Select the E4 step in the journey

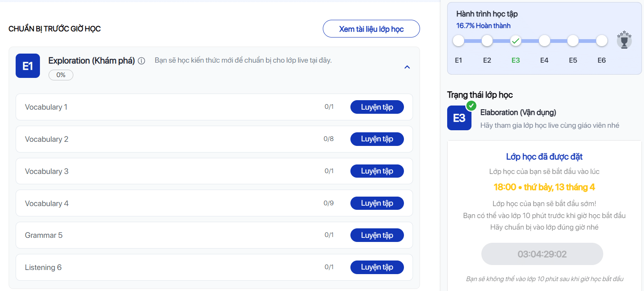(544, 41)
